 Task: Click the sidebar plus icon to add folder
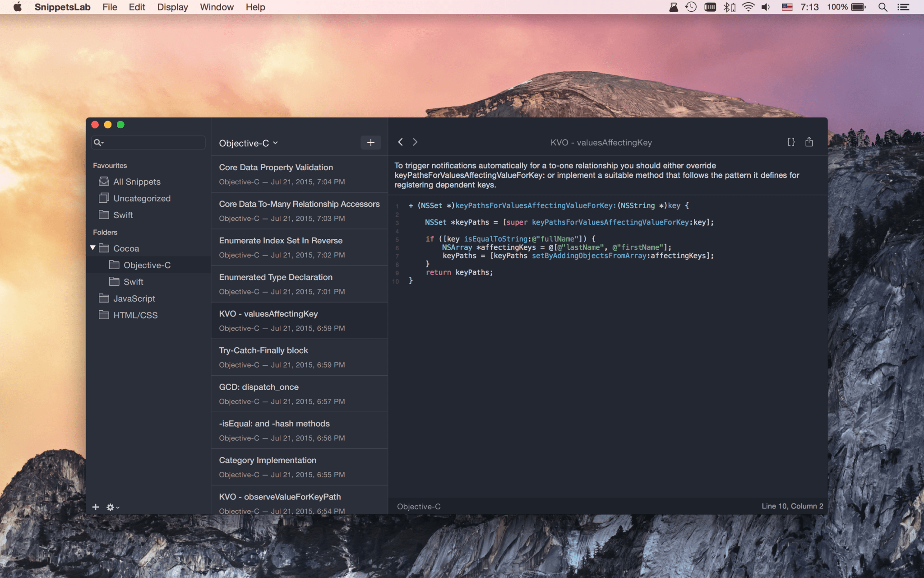[96, 507]
